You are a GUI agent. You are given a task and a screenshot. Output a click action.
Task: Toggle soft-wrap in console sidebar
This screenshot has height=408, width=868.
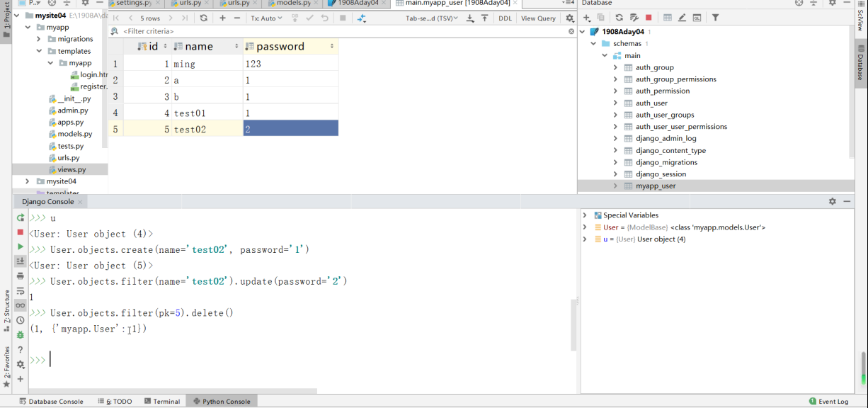(x=21, y=290)
